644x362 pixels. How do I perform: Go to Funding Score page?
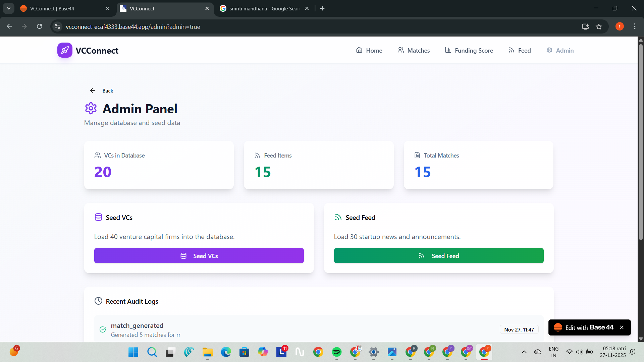[469, 50]
